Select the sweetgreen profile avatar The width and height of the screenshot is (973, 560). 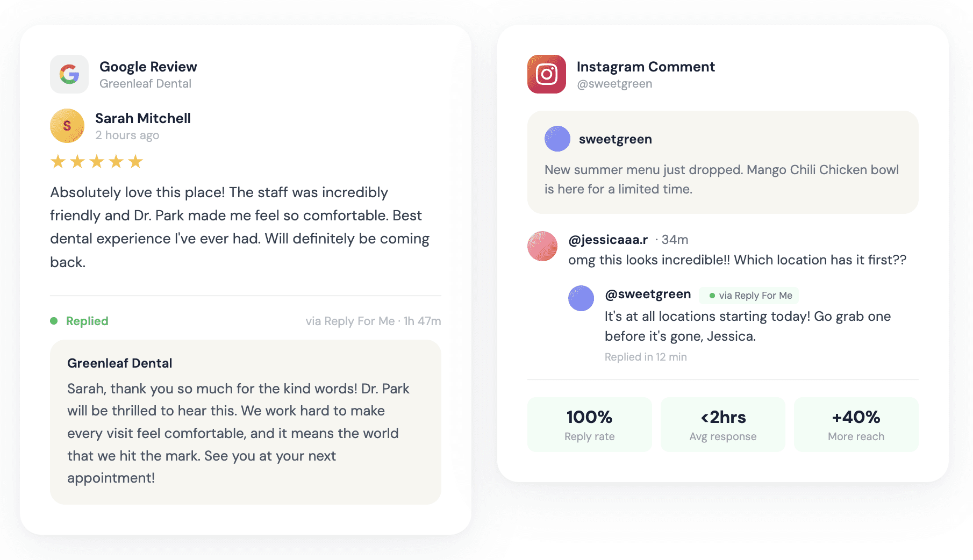(557, 139)
